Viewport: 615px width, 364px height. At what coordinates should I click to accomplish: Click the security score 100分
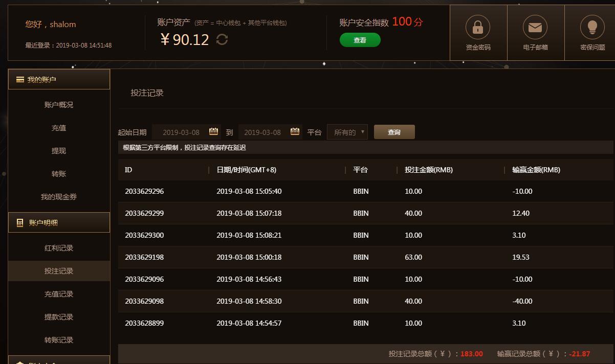click(408, 21)
